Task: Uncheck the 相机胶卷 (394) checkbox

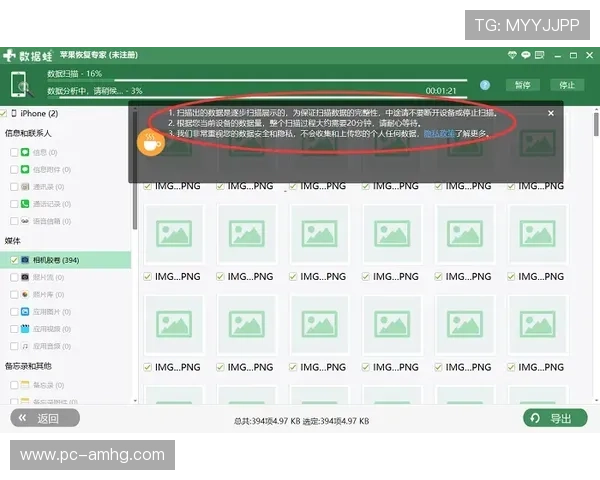Action: point(14,261)
